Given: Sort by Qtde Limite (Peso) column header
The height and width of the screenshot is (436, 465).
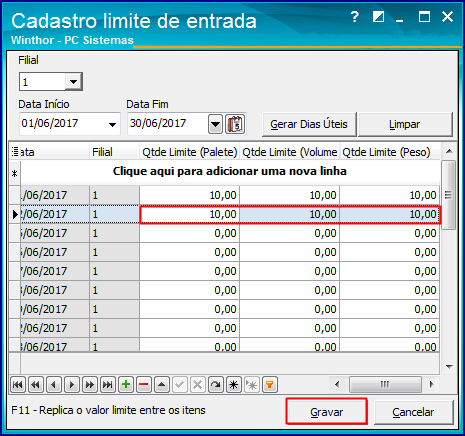Looking at the screenshot, I should click(390, 152).
